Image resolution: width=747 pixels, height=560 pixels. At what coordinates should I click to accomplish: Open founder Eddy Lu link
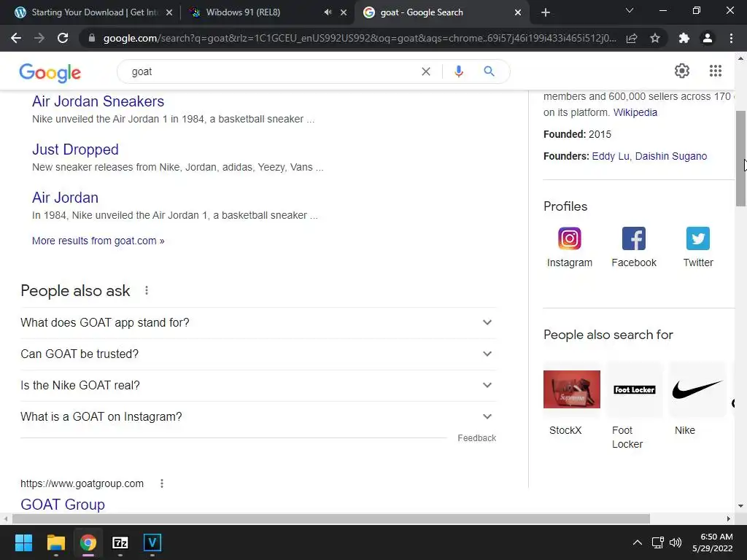click(x=611, y=156)
